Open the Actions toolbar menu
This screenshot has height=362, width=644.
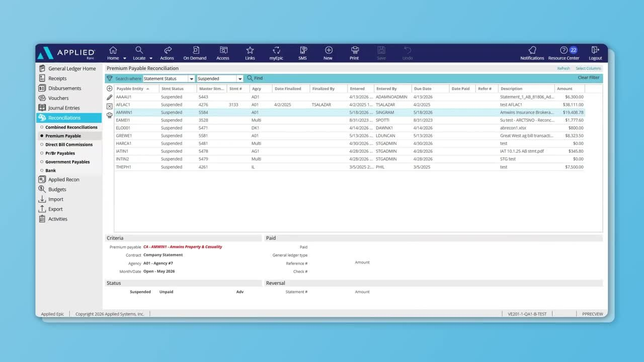coord(167,53)
